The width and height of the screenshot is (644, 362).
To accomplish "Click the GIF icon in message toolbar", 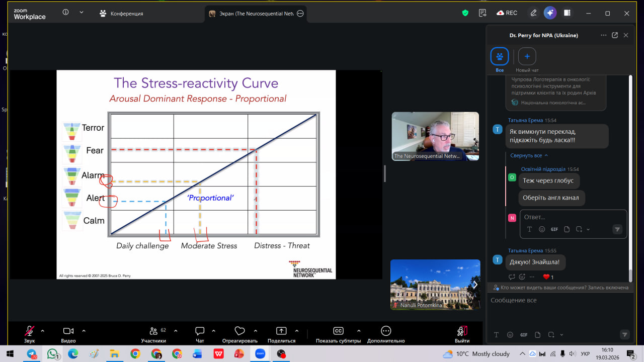I will [524, 335].
